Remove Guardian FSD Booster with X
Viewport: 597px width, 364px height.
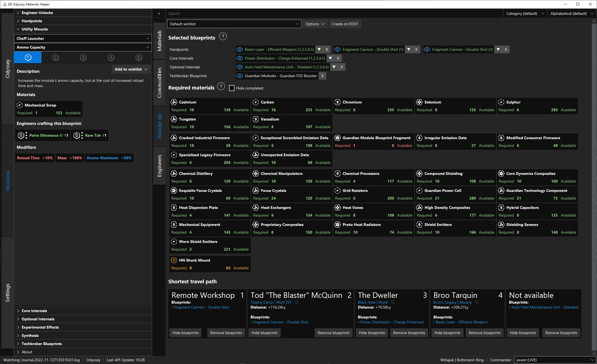click(322, 76)
